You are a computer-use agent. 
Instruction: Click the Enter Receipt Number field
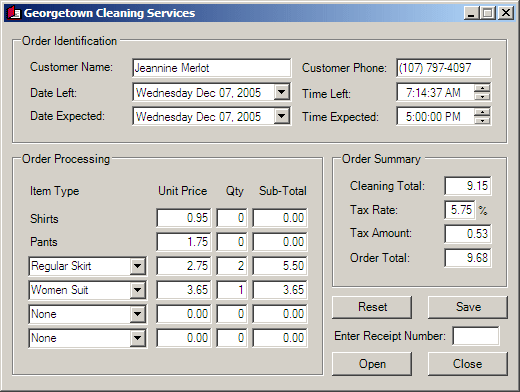[476, 336]
